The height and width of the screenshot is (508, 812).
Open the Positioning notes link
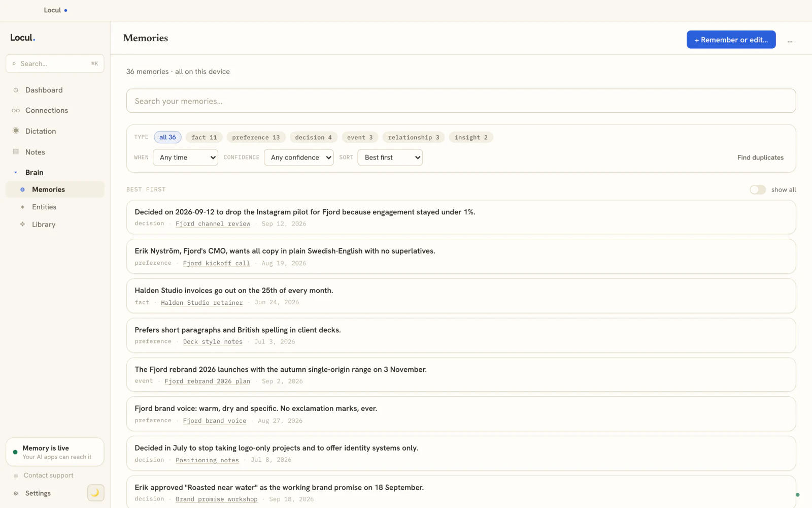click(x=207, y=460)
